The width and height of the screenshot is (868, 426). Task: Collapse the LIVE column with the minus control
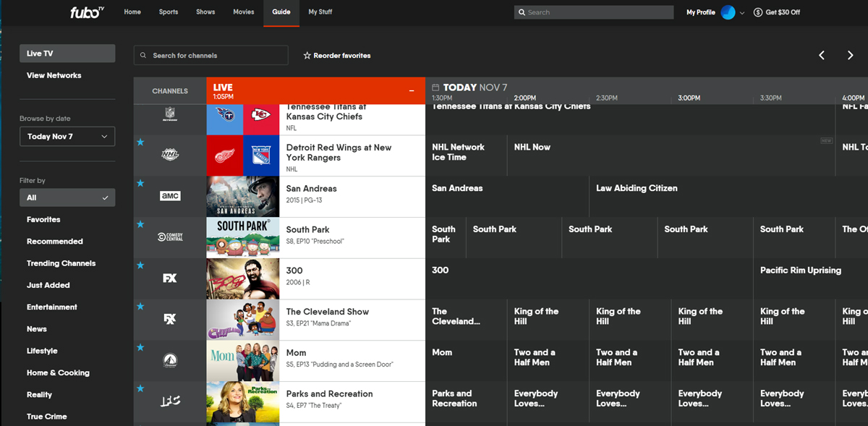412,91
